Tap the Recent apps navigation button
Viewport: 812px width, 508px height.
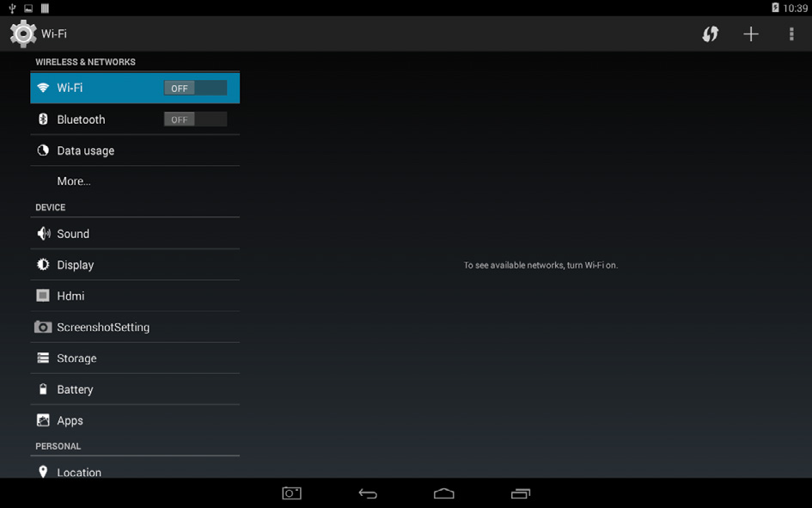pyautogui.click(x=521, y=493)
